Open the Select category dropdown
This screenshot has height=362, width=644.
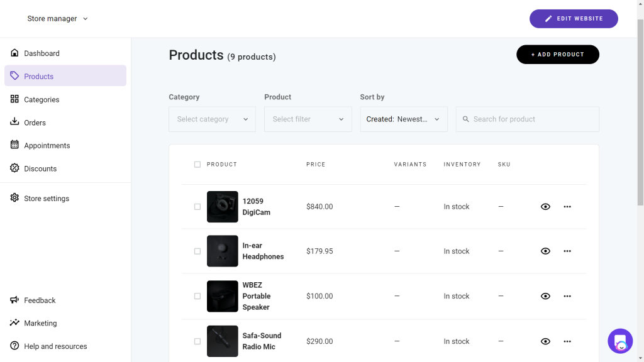tap(212, 119)
